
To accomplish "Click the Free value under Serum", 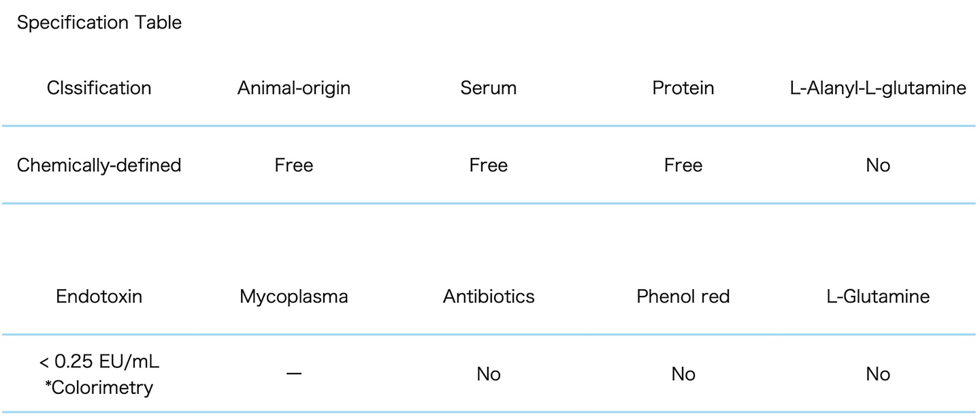I will point(489,165).
